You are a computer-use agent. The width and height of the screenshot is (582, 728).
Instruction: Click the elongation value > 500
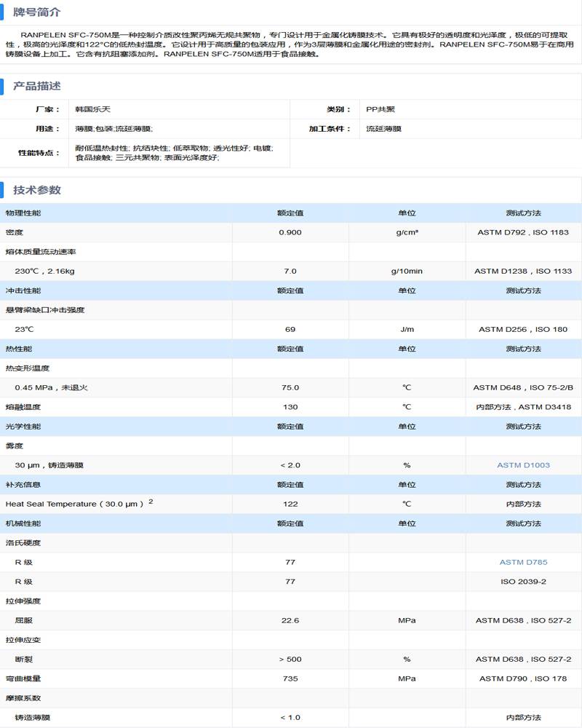[x=290, y=660]
